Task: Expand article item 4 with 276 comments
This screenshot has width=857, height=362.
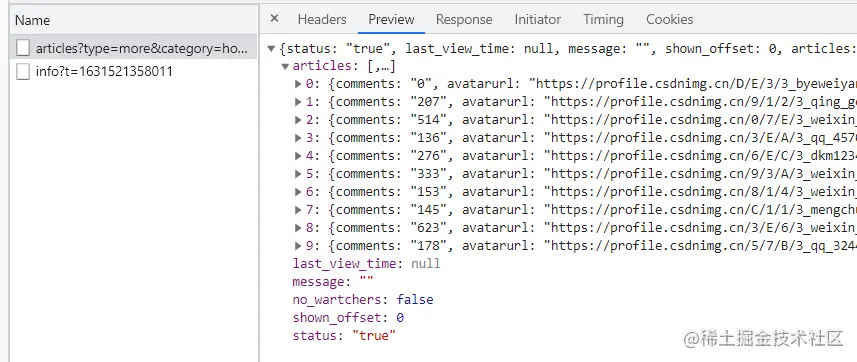Action: point(298,156)
